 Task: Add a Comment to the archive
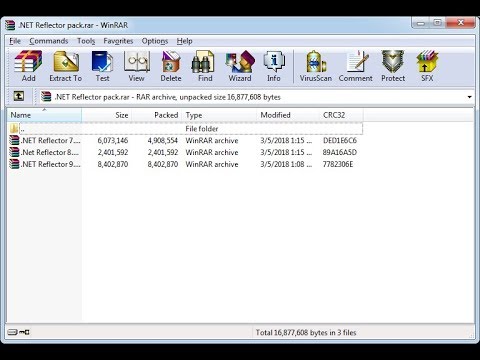point(356,66)
